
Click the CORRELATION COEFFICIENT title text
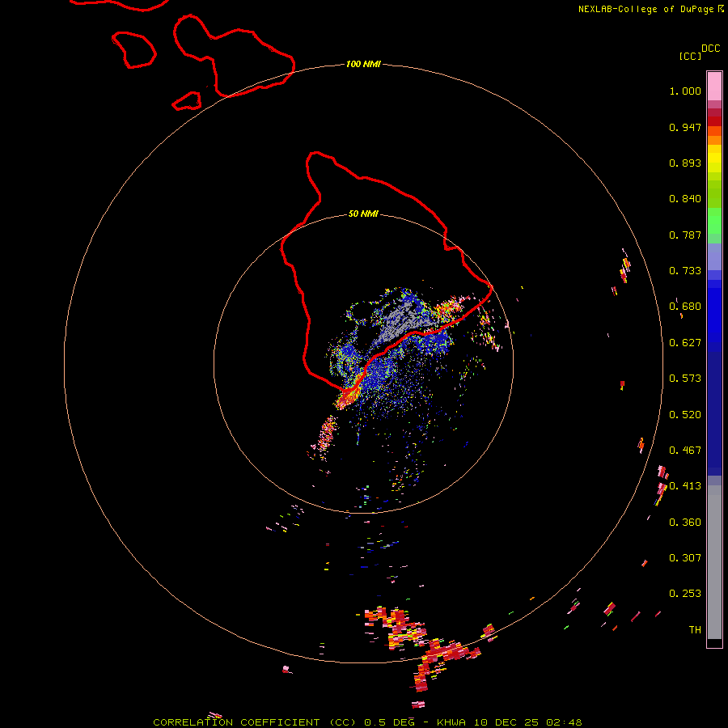coord(236,722)
